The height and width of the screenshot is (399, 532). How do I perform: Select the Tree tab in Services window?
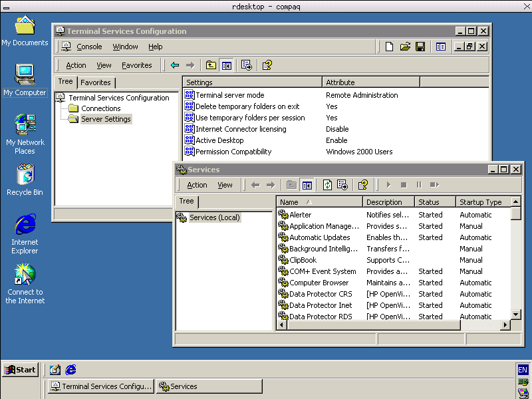point(187,201)
